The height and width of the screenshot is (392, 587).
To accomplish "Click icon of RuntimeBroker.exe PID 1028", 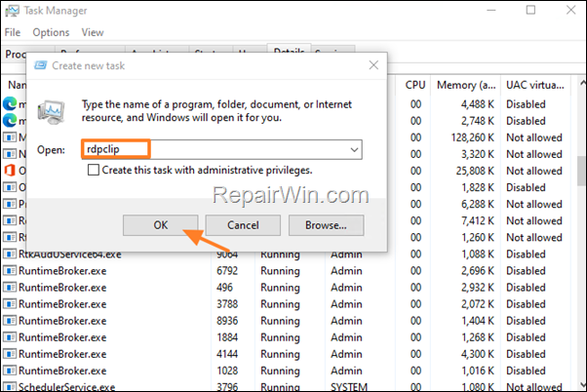I will (x=10, y=371).
